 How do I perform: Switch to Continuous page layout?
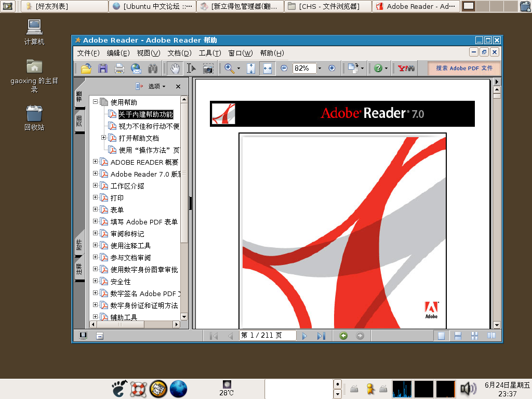tap(458, 336)
